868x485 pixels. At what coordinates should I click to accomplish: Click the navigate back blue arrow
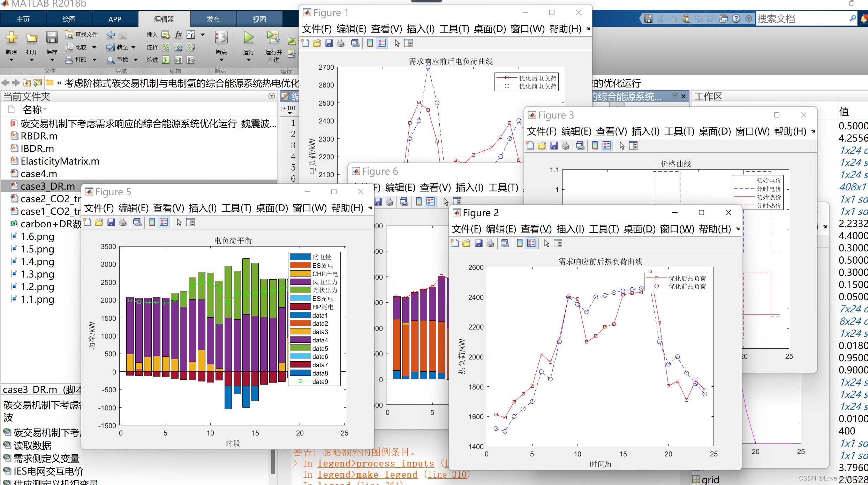pyautogui.click(x=111, y=35)
